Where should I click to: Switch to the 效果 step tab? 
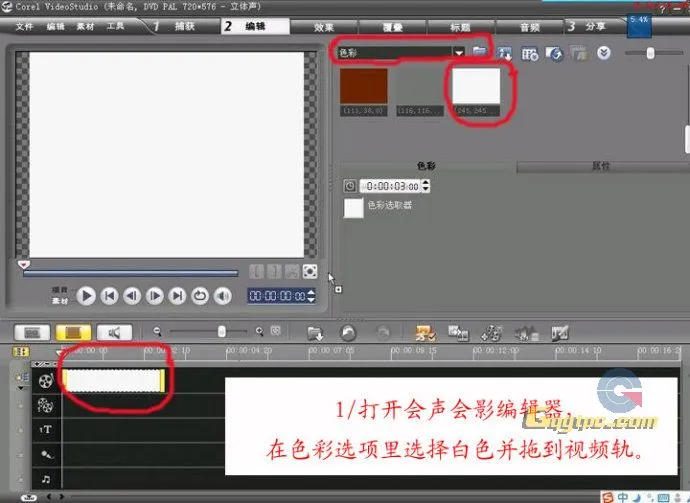pyautogui.click(x=324, y=27)
